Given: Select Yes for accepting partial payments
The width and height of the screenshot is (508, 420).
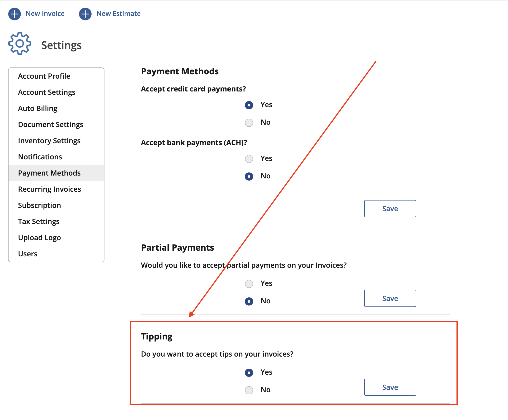Looking at the screenshot, I should (249, 284).
